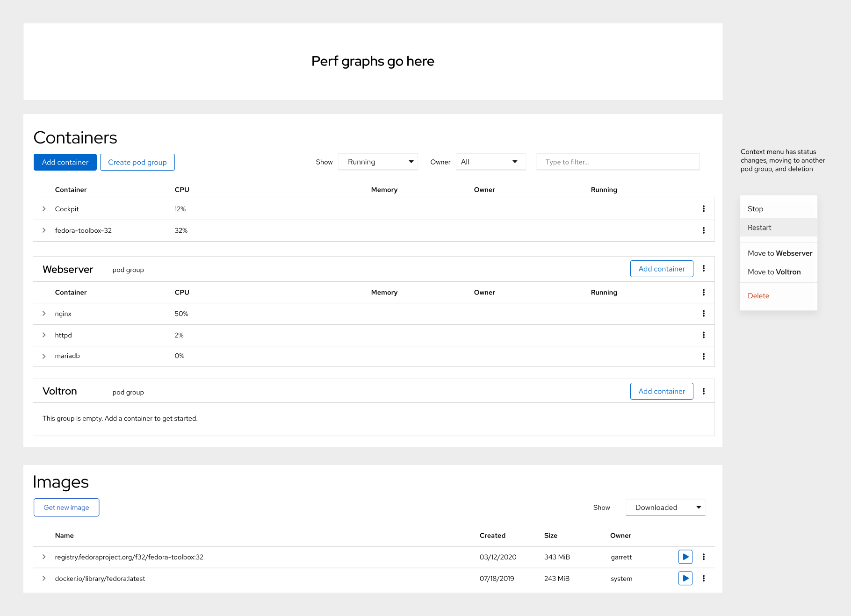
Task: Click the nginx container name
Action: click(x=63, y=314)
